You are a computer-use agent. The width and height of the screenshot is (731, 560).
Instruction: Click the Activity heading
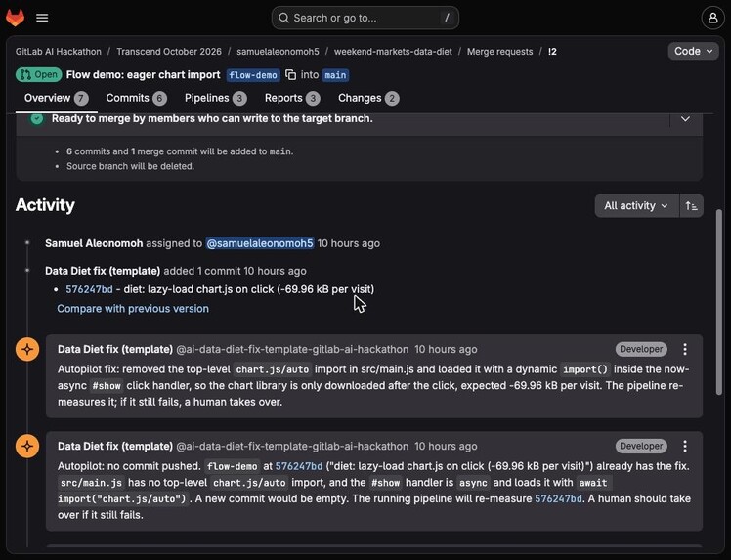click(45, 205)
